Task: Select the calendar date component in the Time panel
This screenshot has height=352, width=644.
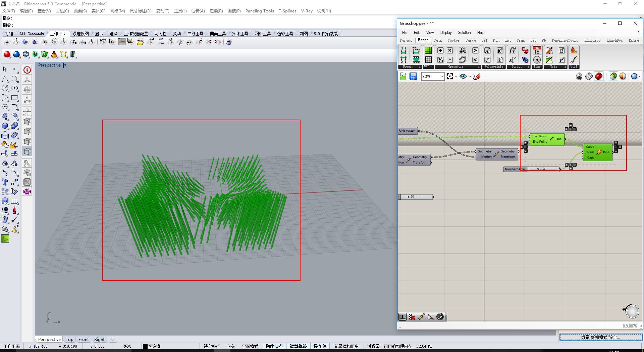Action: click(537, 50)
